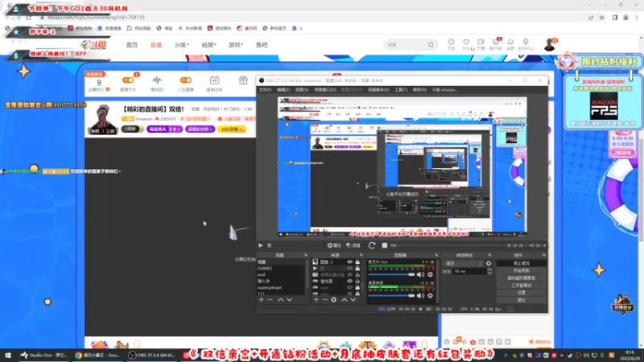Screen dimensions: 644x362
Task: Open the 工具(T) menu in OBS
Action: pos(400,89)
